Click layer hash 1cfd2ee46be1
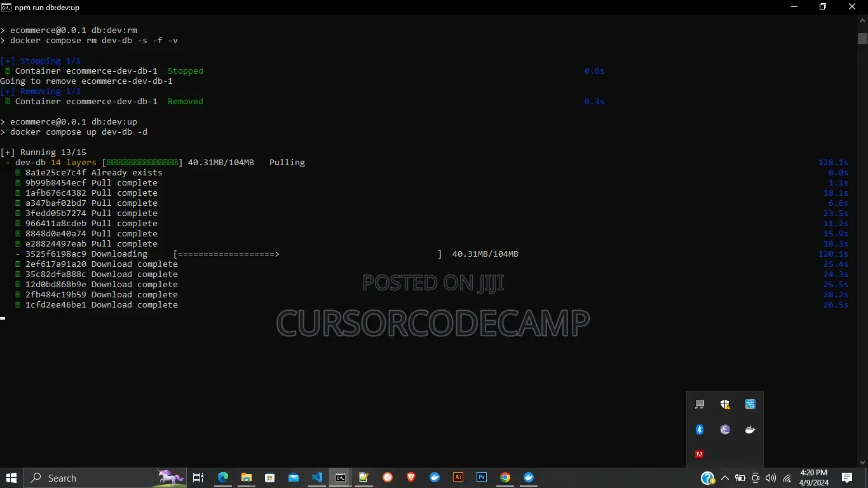The image size is (868, 488). tap(56, 305)
